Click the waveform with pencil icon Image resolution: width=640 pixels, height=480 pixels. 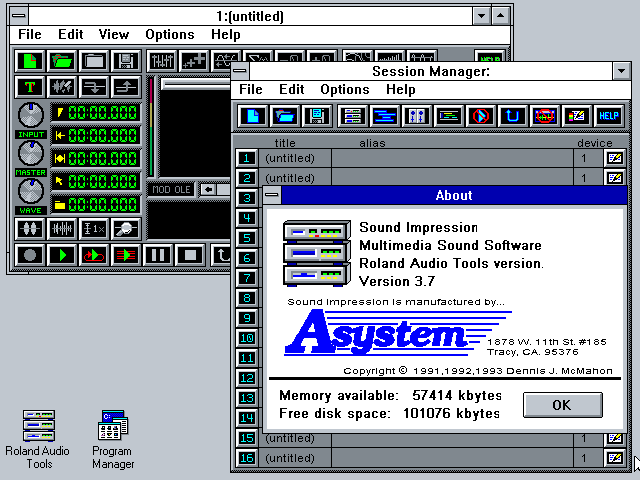(x=62, y=87)
